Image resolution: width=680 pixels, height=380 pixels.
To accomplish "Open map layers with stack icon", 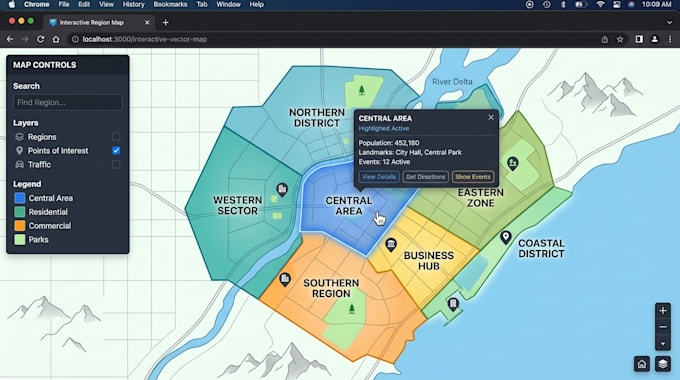I will pos(663,364).
